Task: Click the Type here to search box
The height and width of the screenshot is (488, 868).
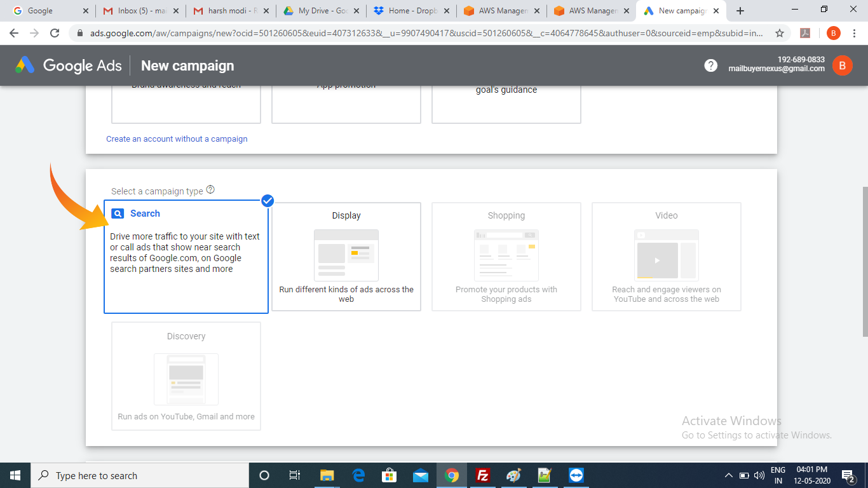Action: (x=140, y=475)
